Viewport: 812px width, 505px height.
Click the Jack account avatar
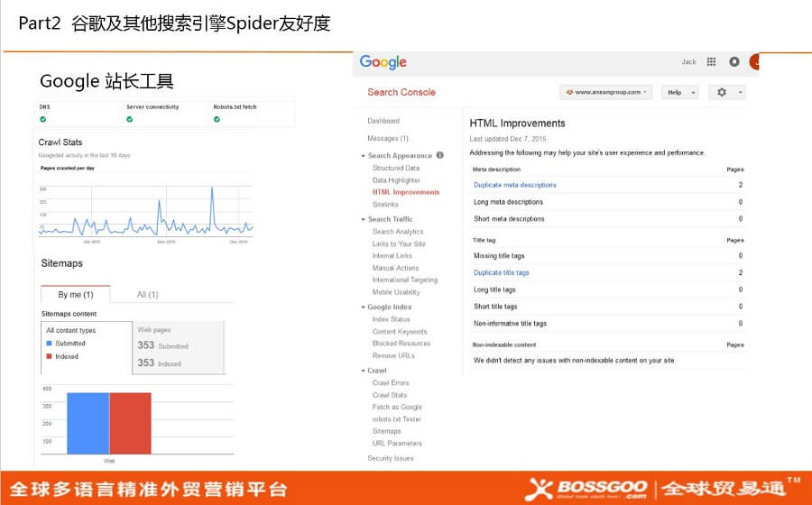(754, 61)
